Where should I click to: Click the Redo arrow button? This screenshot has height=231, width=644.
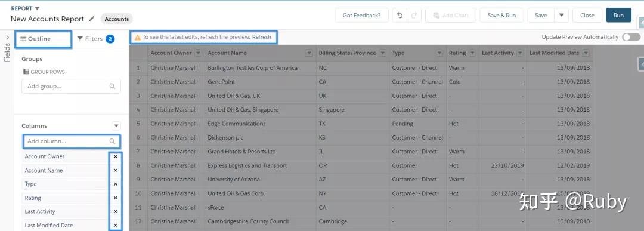point(414,15)
